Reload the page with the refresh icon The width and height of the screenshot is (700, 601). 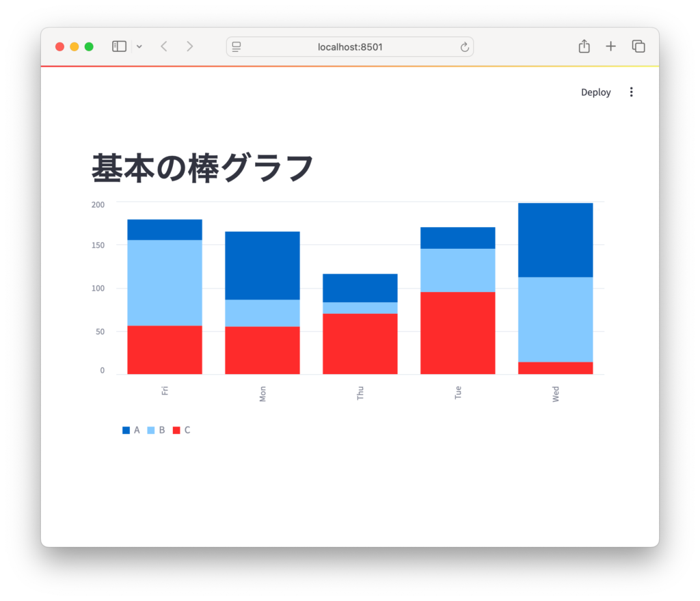pyautogui.click(x=465, y=46)
